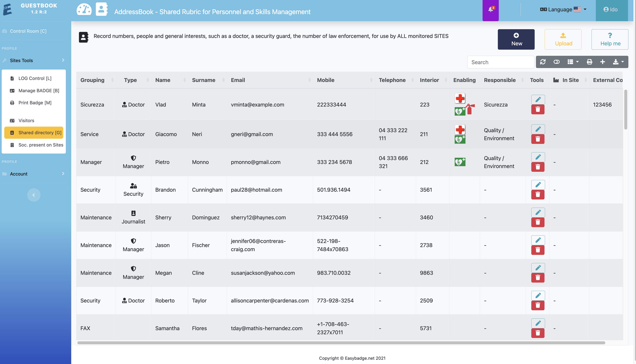
Task: Click the print table icon
Action: (589, 62)
